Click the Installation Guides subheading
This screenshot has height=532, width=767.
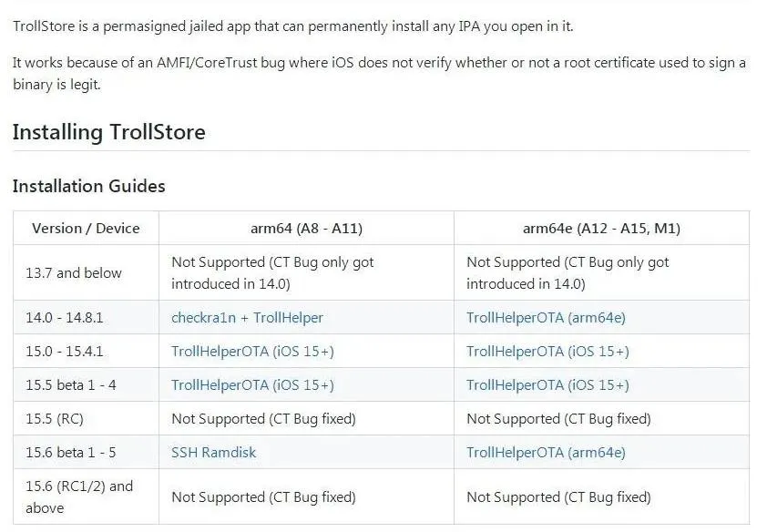click(x=89, y=187)
